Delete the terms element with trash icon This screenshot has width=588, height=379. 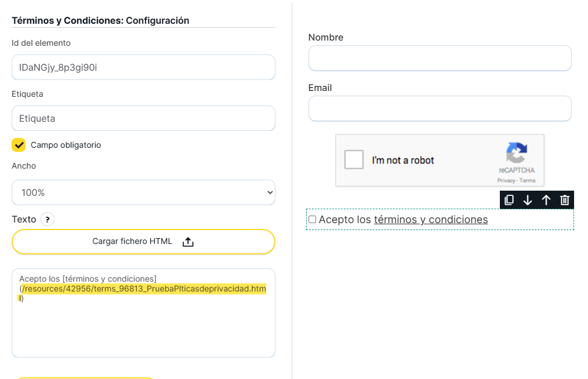pyautogui.click(x=565, y=200)
